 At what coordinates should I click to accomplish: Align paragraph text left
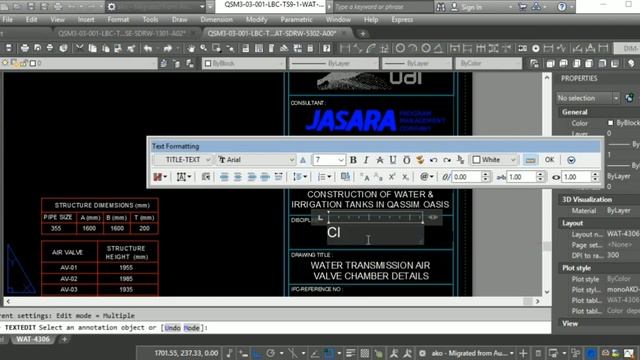point(224,177)
